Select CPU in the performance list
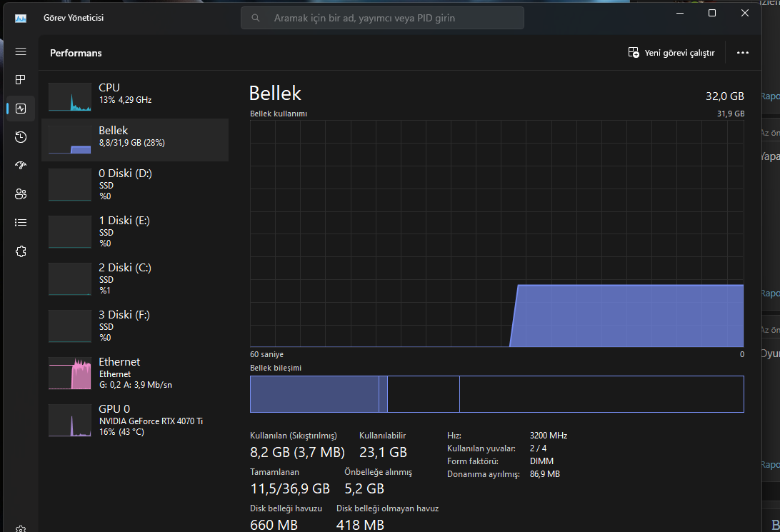The width and height of the screenshot is (780, 532). pos(135,96)
